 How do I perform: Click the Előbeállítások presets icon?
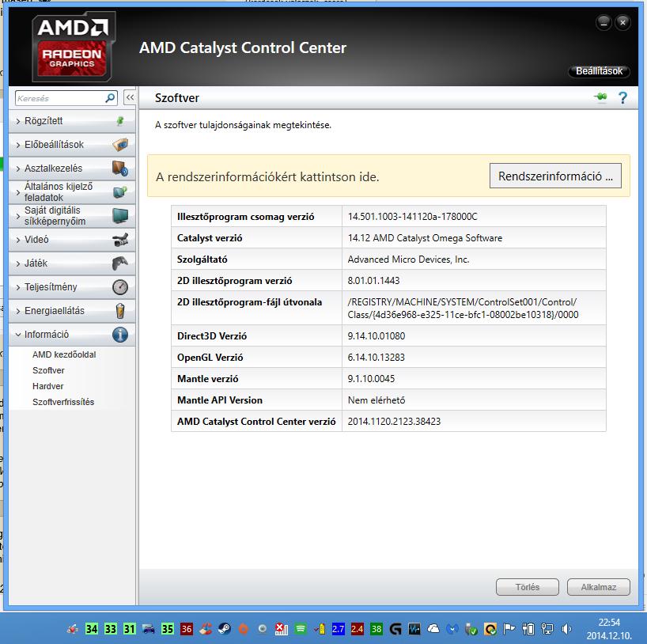coord(120,145)
